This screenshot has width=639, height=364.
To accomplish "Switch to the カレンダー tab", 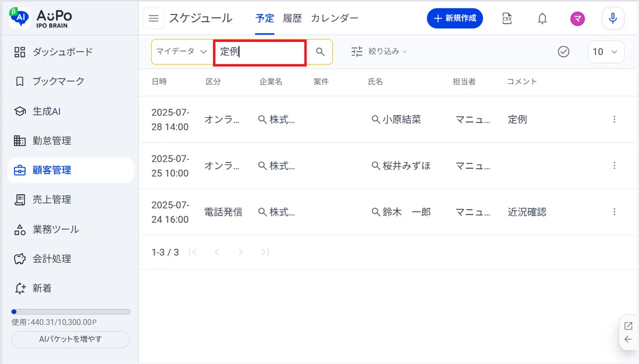I will click(x=334, y=18).
